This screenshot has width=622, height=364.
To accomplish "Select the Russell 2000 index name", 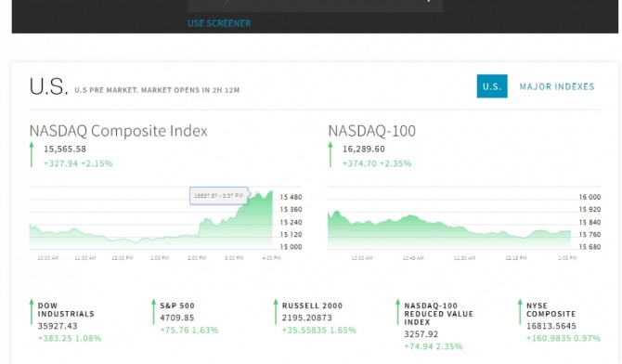I will 312,305.
